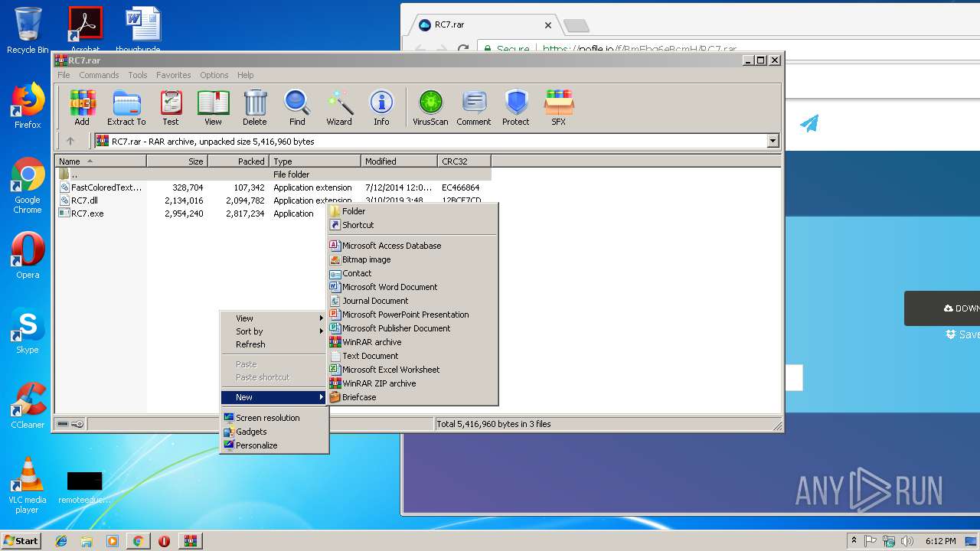Select New in the context menu
Screen dimensions: 980x551
tap(274, 397)
